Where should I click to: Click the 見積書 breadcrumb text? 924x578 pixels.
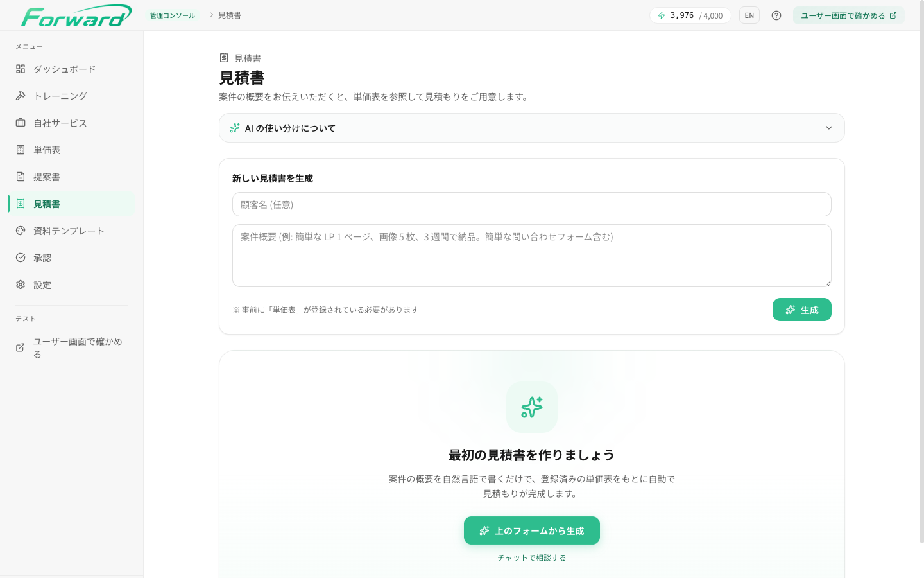230,15
